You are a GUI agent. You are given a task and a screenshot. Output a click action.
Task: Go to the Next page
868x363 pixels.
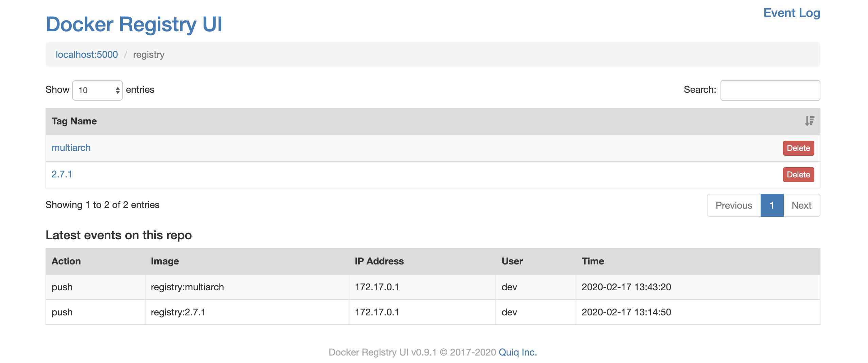point(801,205)
